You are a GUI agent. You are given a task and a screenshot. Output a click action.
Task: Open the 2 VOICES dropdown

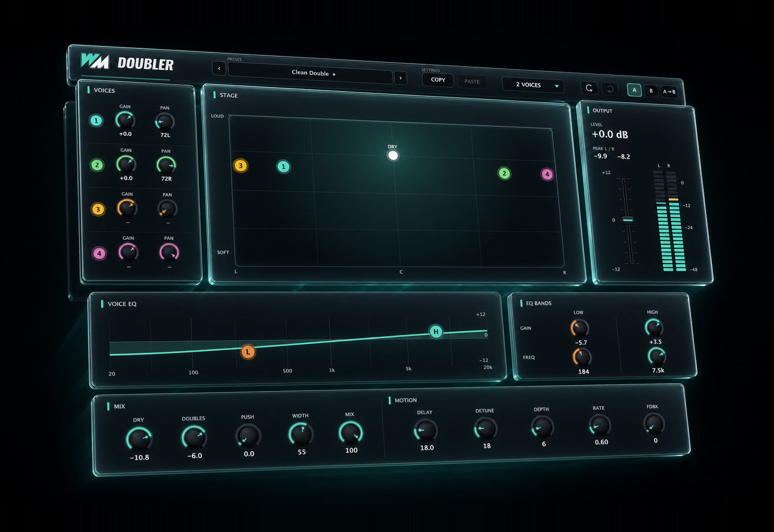point(533,85)
